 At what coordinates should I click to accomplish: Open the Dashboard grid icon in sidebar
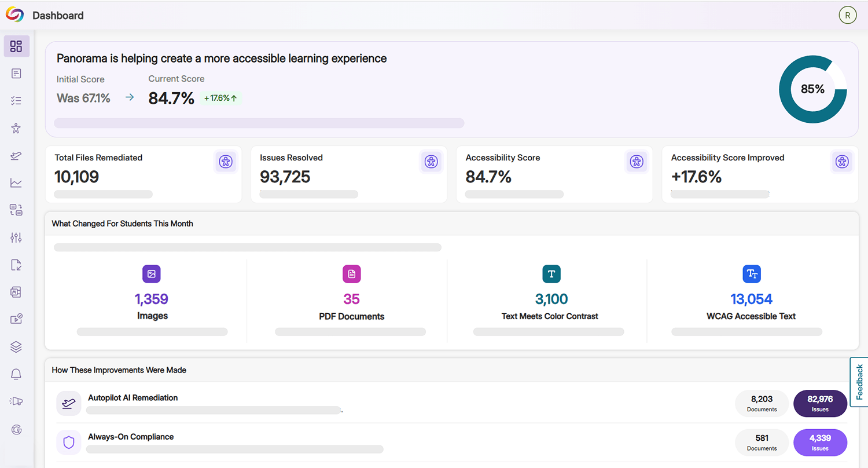pos(16,46)
